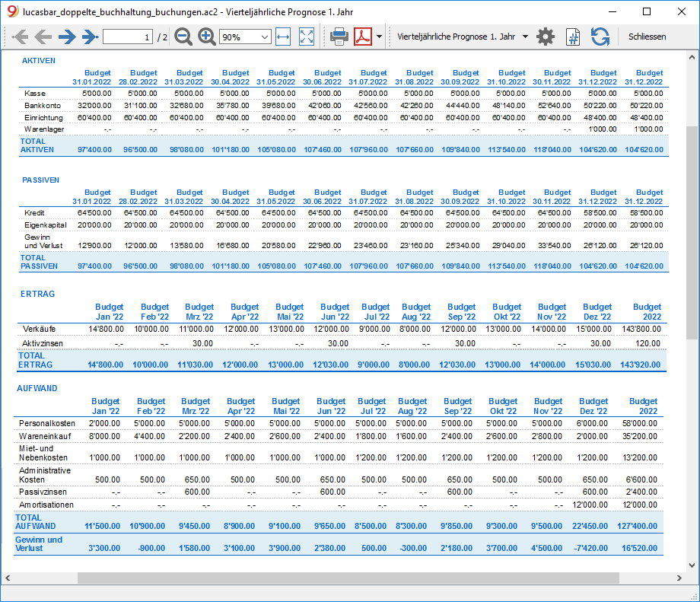Click the Wareneinkauf row label
This screenshot has width=700, height=602.
tap(45, 436)
